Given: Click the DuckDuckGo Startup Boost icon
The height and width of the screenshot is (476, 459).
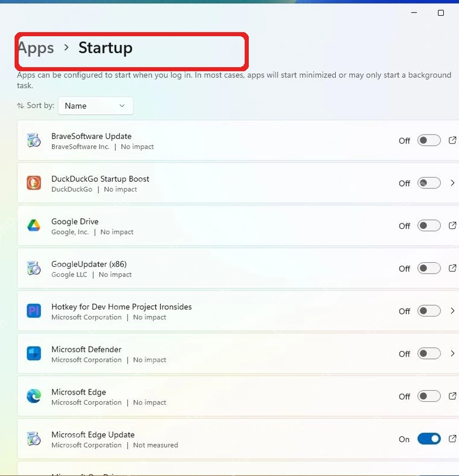Looking at the screenshot, I should coord(34,183).
